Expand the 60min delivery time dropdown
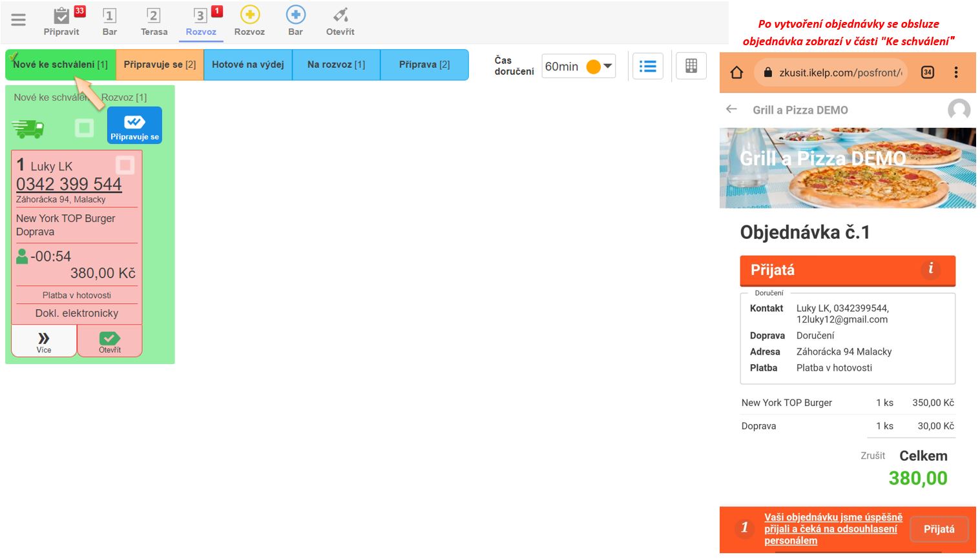The height and width of the screenshot is (559, 980). 608,66
